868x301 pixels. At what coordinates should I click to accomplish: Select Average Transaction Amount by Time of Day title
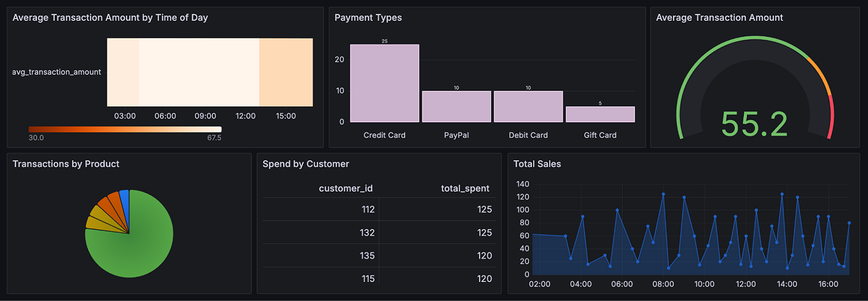pos(110,18)
